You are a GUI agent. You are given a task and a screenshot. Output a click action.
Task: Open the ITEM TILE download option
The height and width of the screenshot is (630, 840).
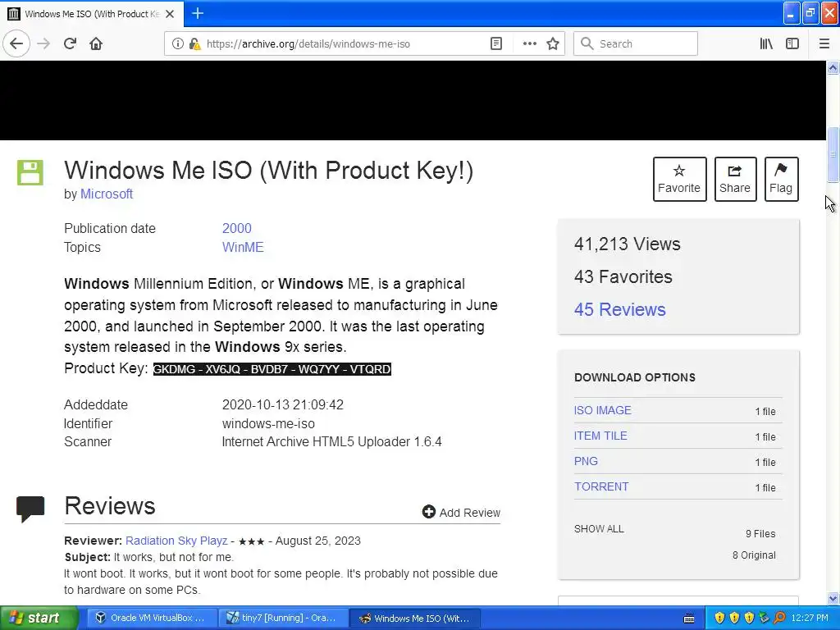(x=600, y=436)
